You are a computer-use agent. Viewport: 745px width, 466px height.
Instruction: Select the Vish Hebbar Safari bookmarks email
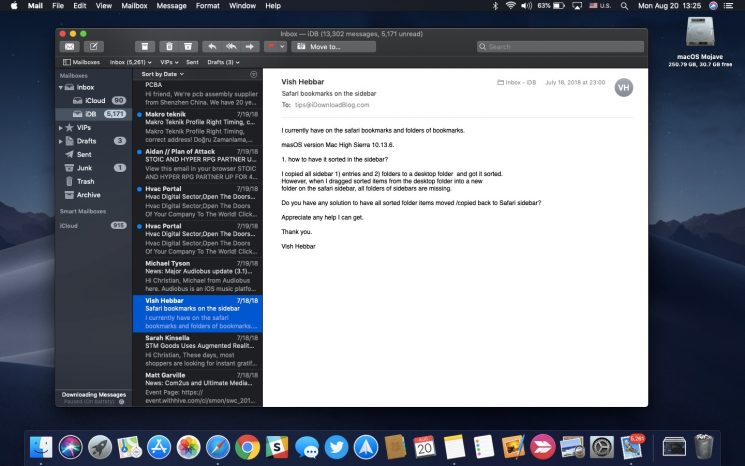pos(198,313)
